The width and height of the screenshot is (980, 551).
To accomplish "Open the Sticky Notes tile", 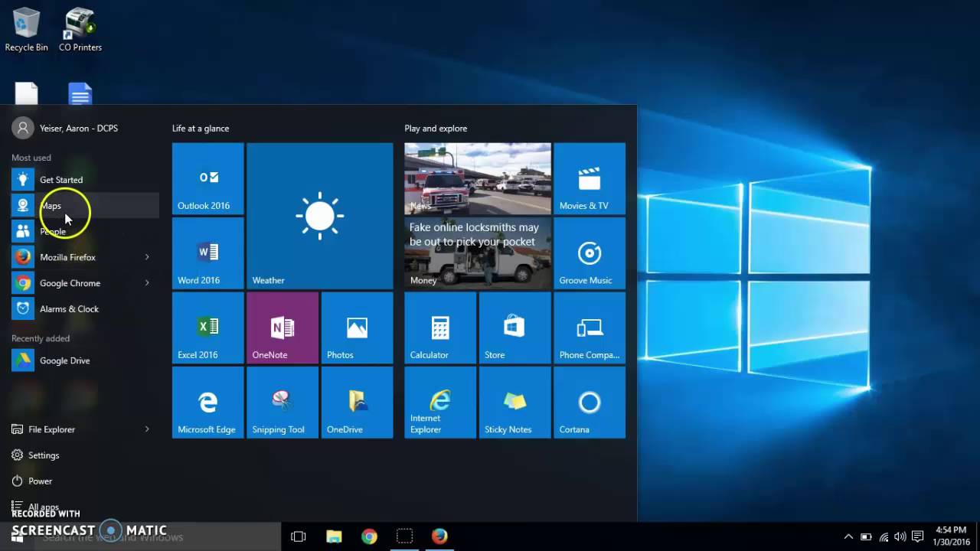I will 515,403.
